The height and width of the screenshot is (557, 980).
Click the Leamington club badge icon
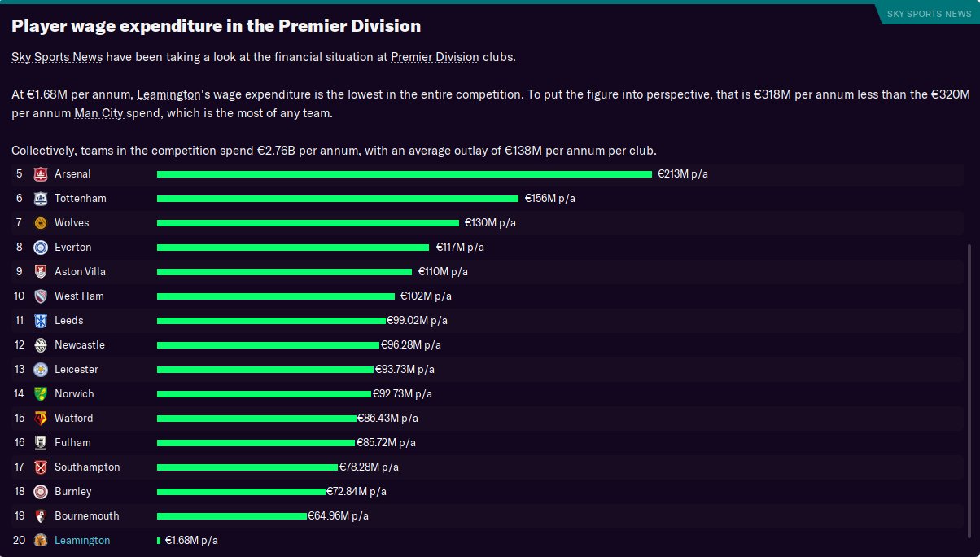pyautogui.click(x=41, y=541)
